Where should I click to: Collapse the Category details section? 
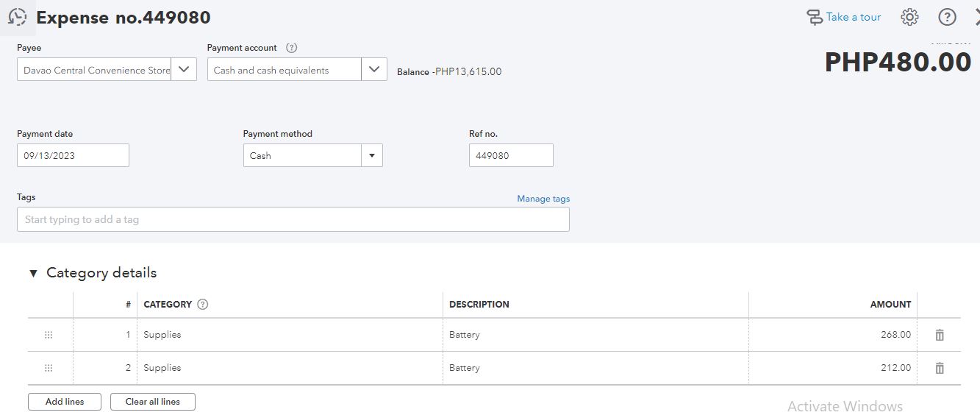(33, 274)
